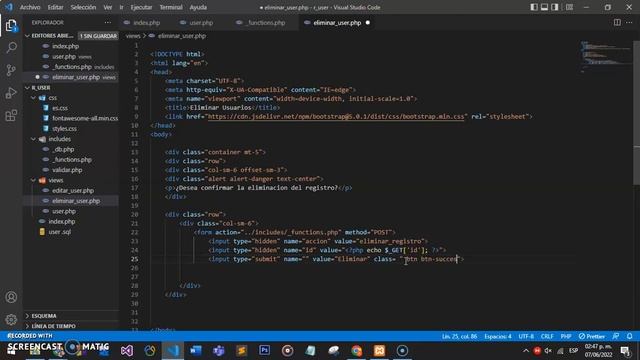Toggle secondary side bar layout icon

point(555,7)
